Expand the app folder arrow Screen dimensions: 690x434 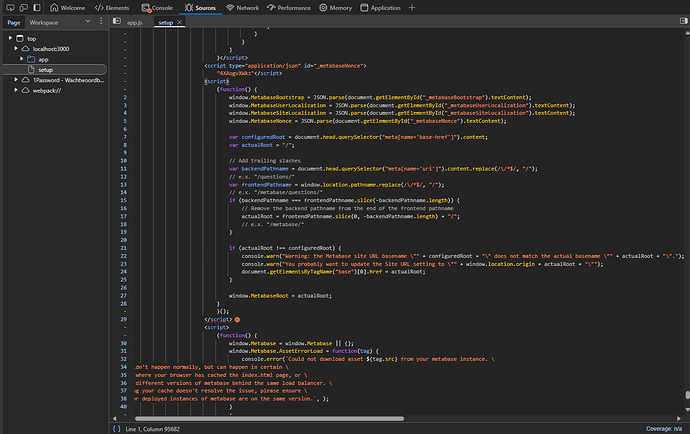point(21,59)
